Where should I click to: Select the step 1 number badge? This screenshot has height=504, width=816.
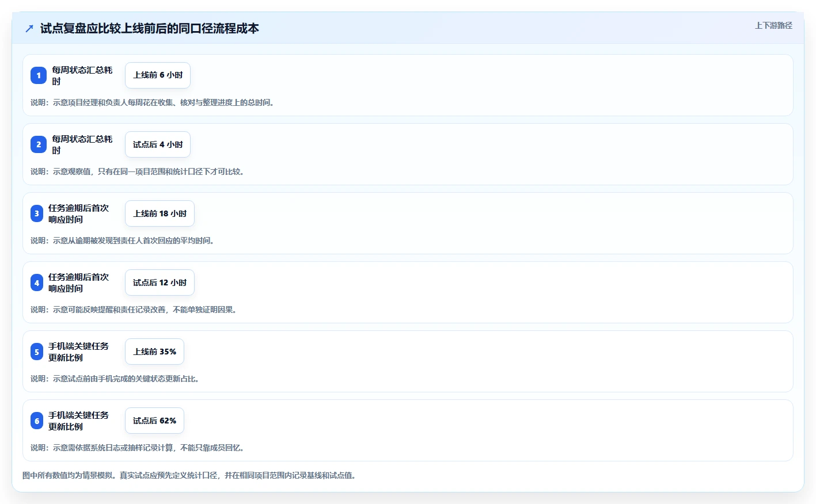pos(39,75)
